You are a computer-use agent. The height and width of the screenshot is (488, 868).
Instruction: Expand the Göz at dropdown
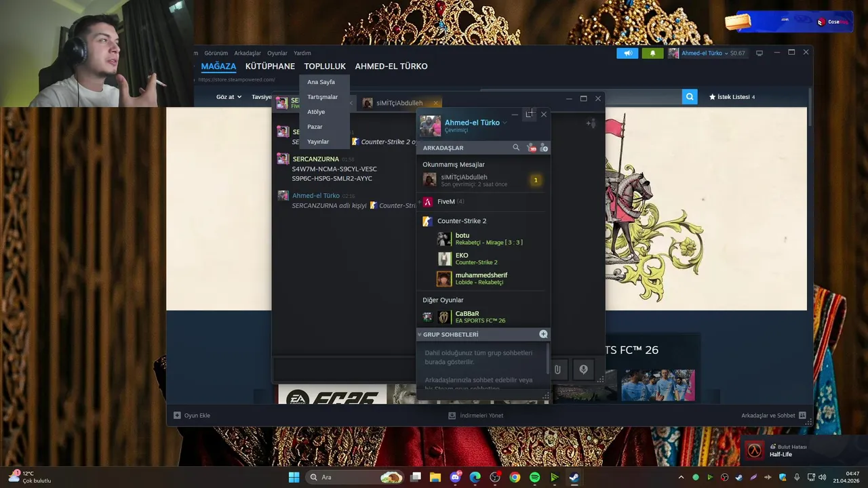coord(229,97)
